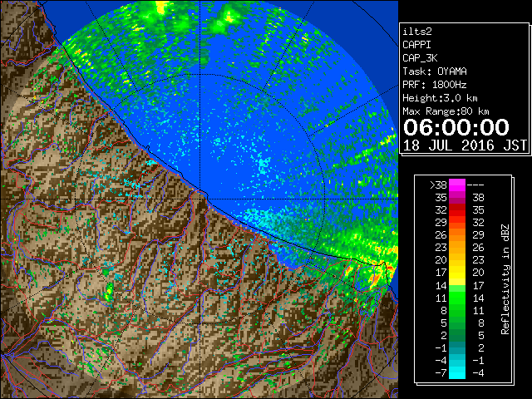Image resolution: width=532 pixels, height=399 pixels.
Task: Click the red 32-35 dBZ legend swatch
Action: [x=457, y=210]
